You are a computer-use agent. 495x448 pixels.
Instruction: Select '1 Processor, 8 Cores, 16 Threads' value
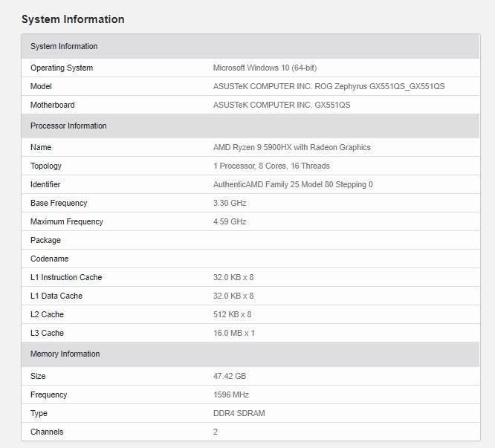point(271,166)
